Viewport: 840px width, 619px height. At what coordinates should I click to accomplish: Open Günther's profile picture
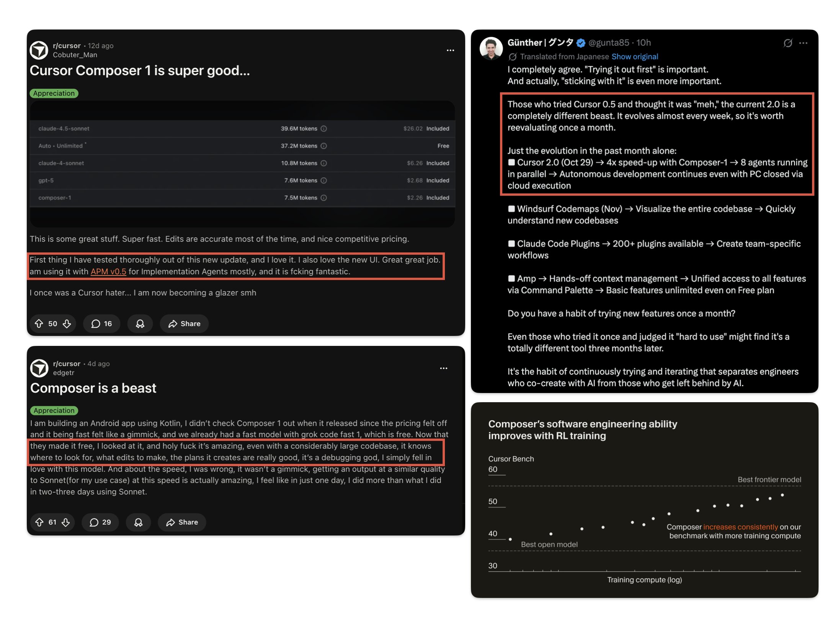[491, 48]
